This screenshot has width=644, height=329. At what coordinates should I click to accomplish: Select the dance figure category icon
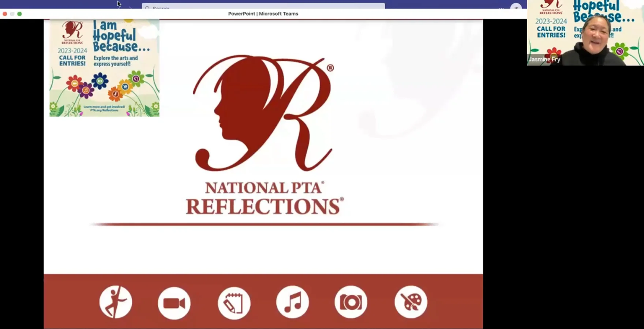[115, 302]
